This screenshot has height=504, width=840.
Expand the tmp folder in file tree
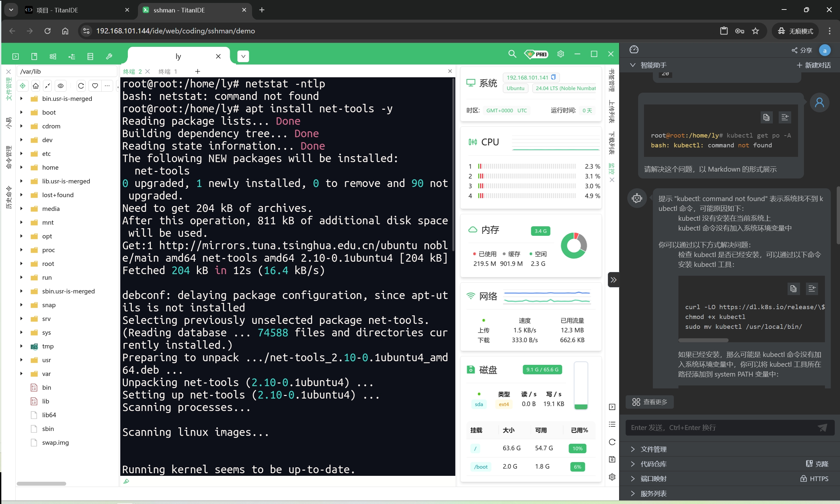point(21,346)
